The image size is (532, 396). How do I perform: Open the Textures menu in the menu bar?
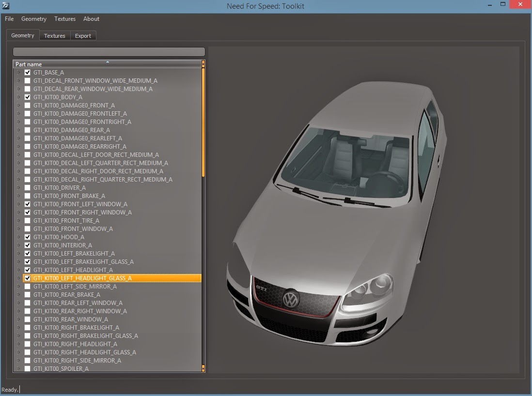(x=64, y=19)
